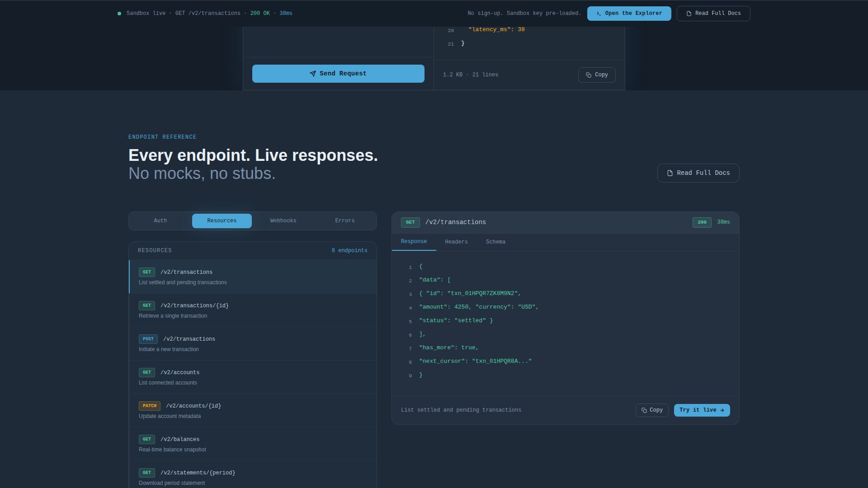Click the copy icon beside 1.2 KB · 21 lines
The width and height of the screenshot is (868, 488).
[x=589, y=75]
